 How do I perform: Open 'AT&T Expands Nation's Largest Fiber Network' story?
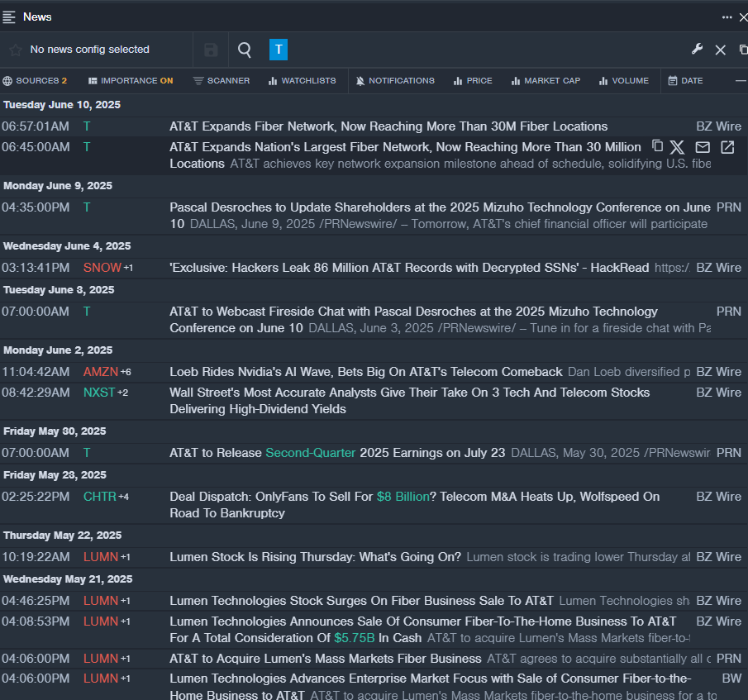click(405, 155)
